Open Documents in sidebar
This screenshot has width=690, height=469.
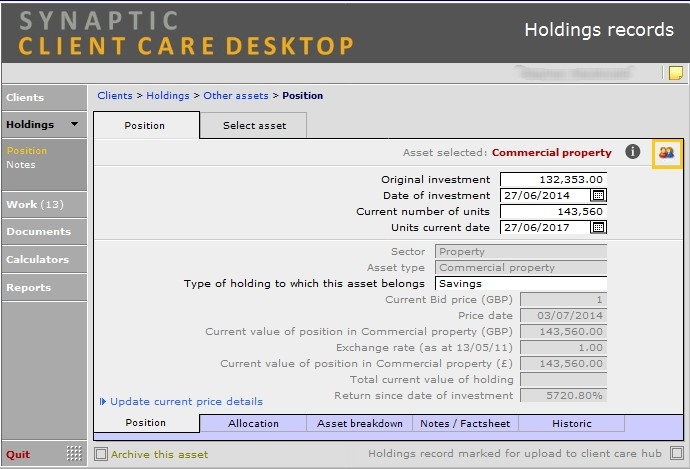click(44, 231)
